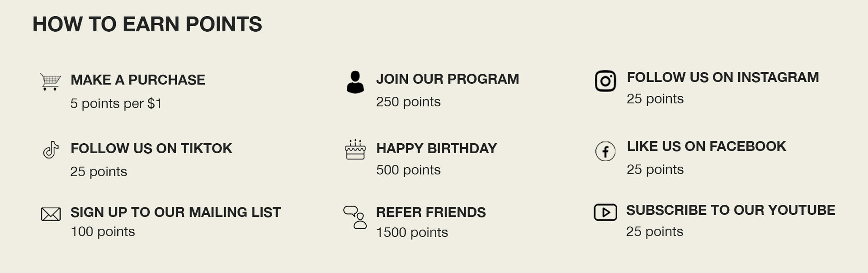
Task: Select Like Us on Facebook heading
Action: 707,146
